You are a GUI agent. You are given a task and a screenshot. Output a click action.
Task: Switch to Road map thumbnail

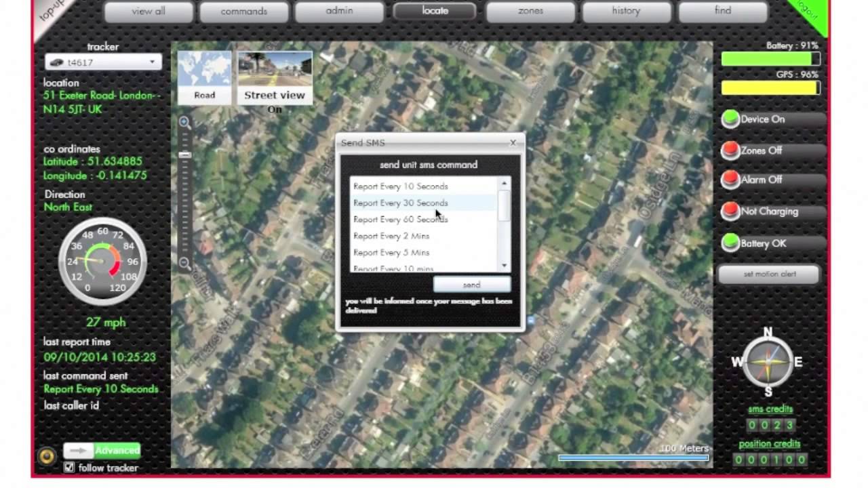[x=204, y=77]
